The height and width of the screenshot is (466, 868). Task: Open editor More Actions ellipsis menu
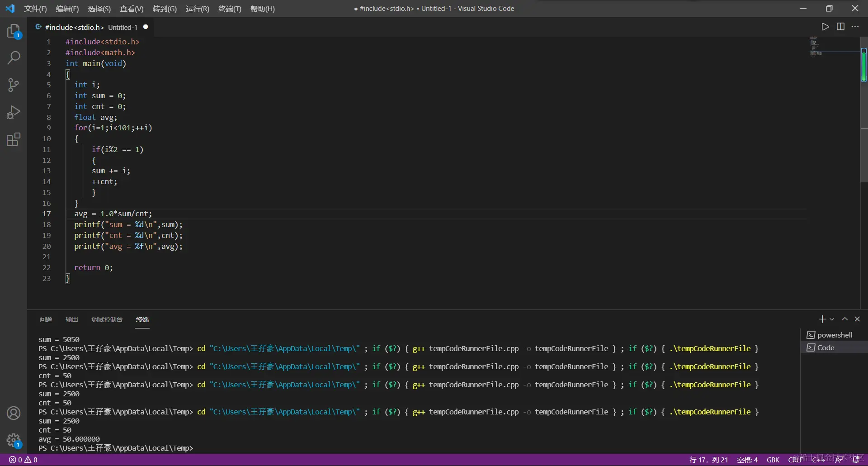pos(855,27)
